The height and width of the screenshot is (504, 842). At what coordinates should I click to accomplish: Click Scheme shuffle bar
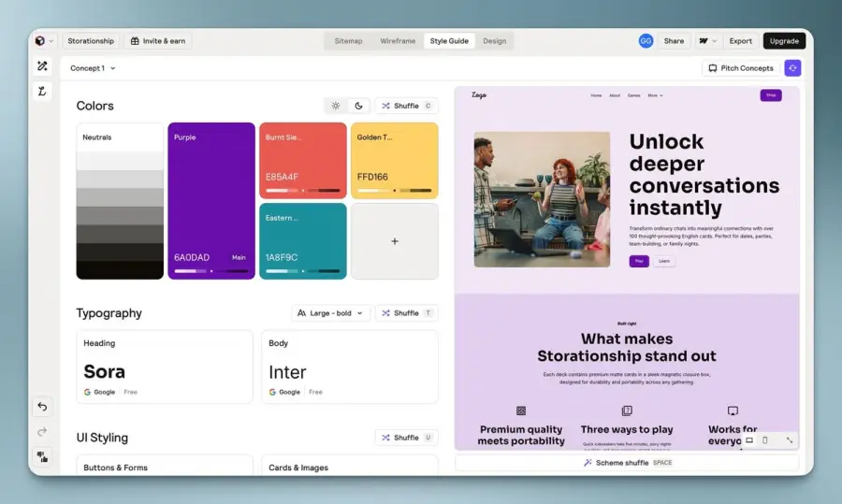point(627,463)
